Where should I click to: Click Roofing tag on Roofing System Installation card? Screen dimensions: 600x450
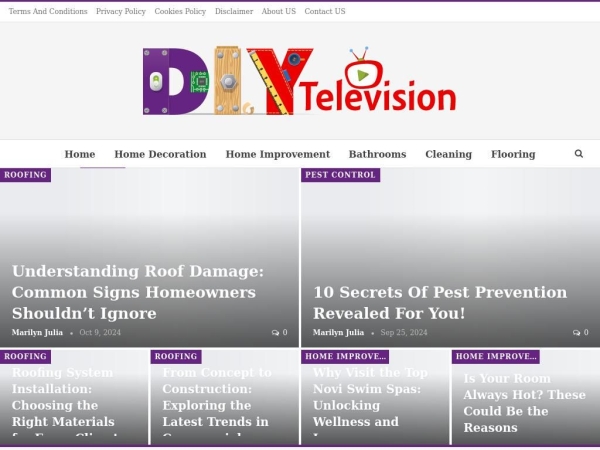(x=25, y=357)
